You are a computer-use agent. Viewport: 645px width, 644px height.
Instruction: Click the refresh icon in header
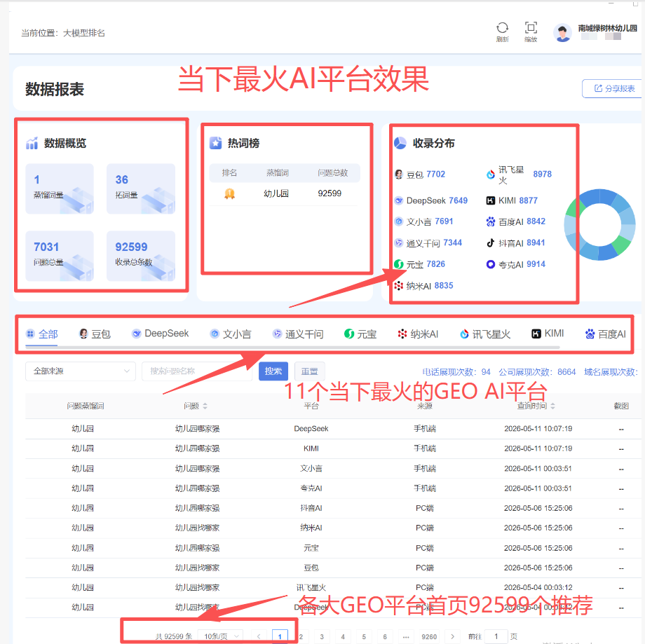[502, 28]
